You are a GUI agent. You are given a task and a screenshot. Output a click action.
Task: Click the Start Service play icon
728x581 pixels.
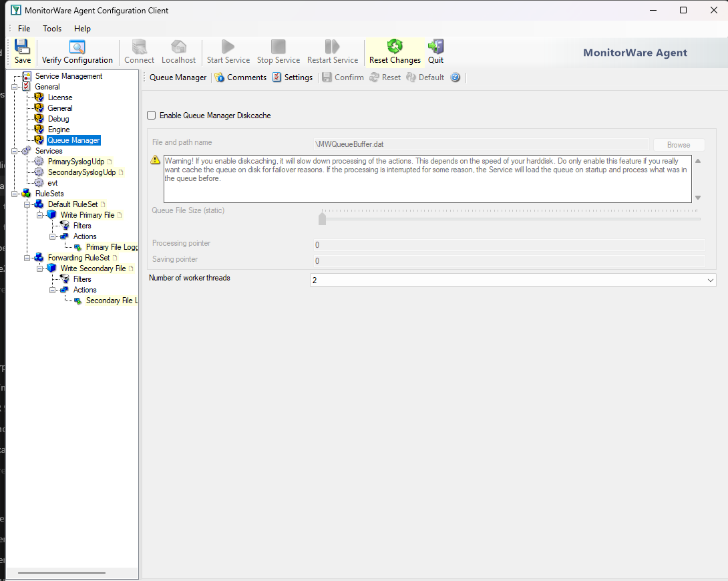tap(228, 47)
